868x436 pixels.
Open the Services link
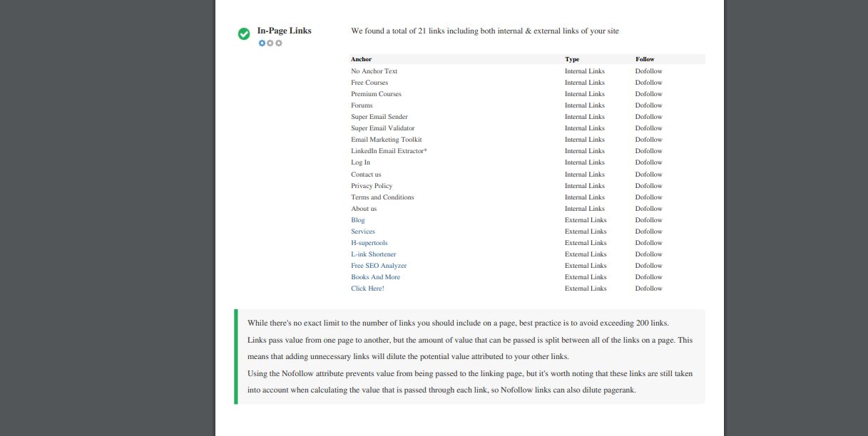pos(362,232)
